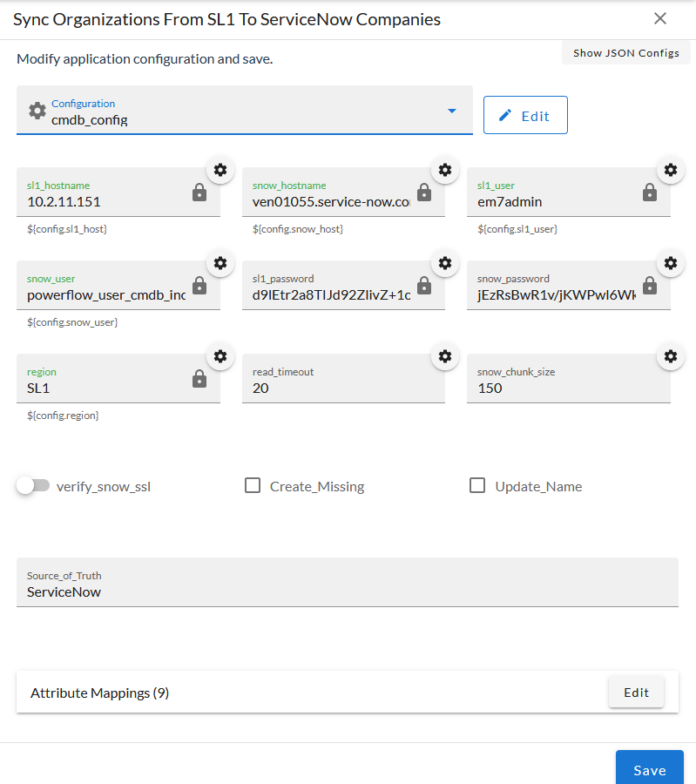
Task: Click the lock icon in region field
Action: click(x=199, y=379)
